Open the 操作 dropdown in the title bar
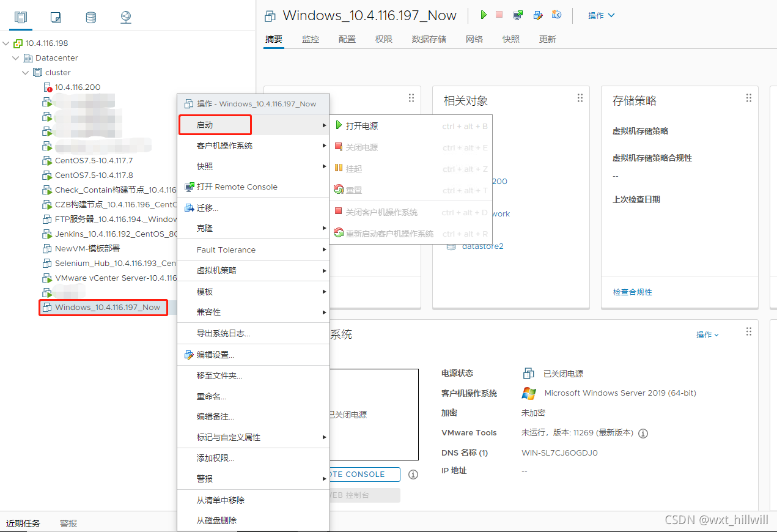Screen dimensions: 777x532 [x=601, y=15]
